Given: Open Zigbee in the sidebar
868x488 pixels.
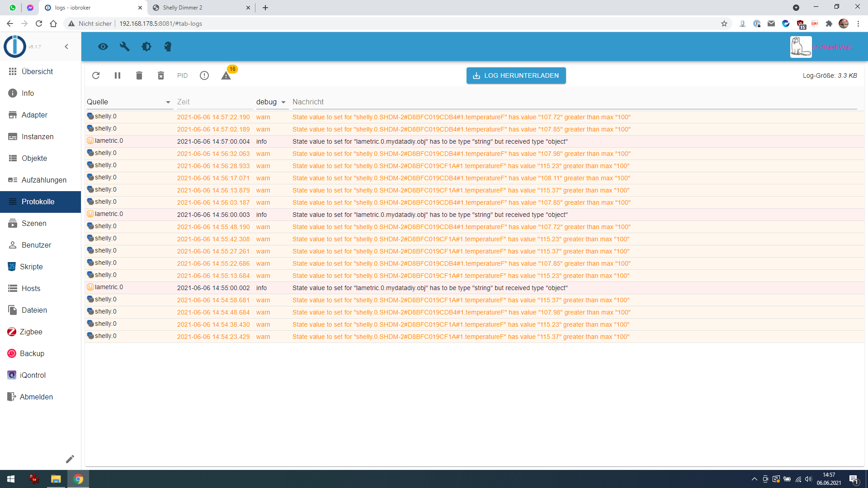Looking at the screenshot, I should click(31, 332).
